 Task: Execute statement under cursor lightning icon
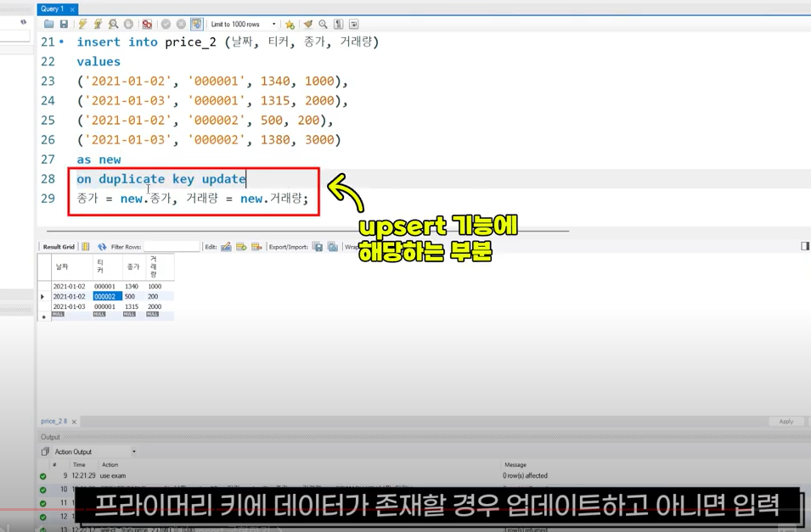coord(98,24)
